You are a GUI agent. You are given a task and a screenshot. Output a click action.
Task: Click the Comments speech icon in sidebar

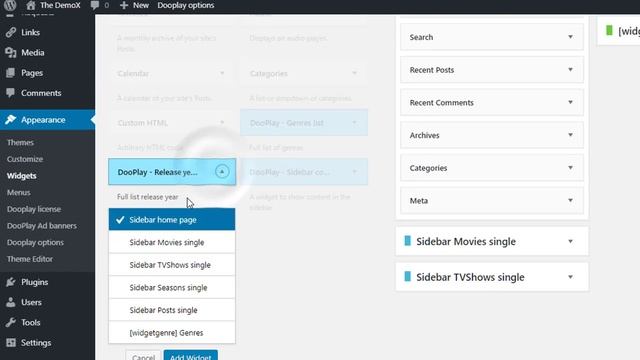tap(11, 93)
